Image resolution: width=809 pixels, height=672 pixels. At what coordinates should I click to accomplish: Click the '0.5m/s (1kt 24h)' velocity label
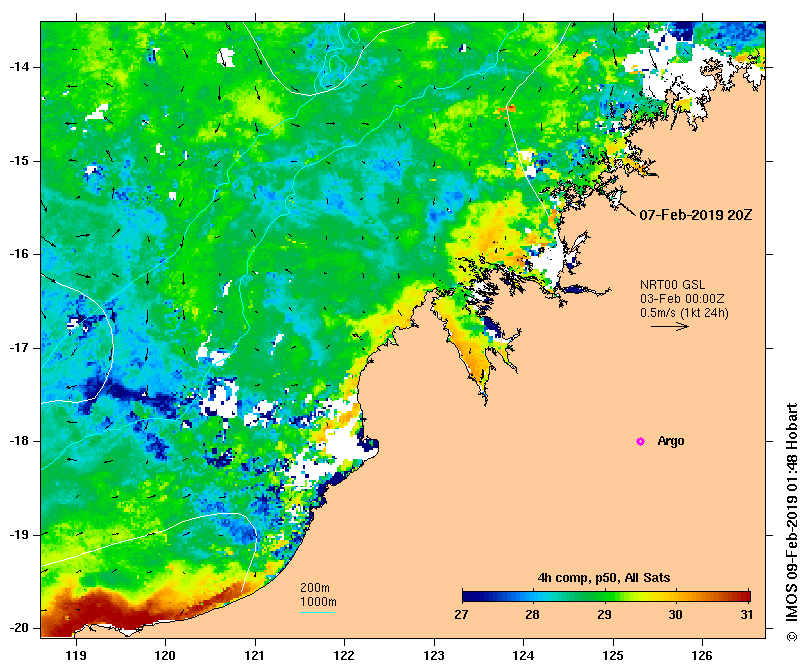pyautogui.click(x=684, y=313)
